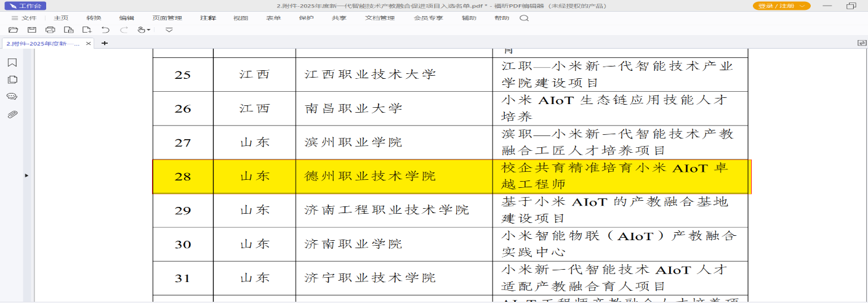Click the search magnifier icon in the ribbon bar
868x303 pixels.
[524, 18]
